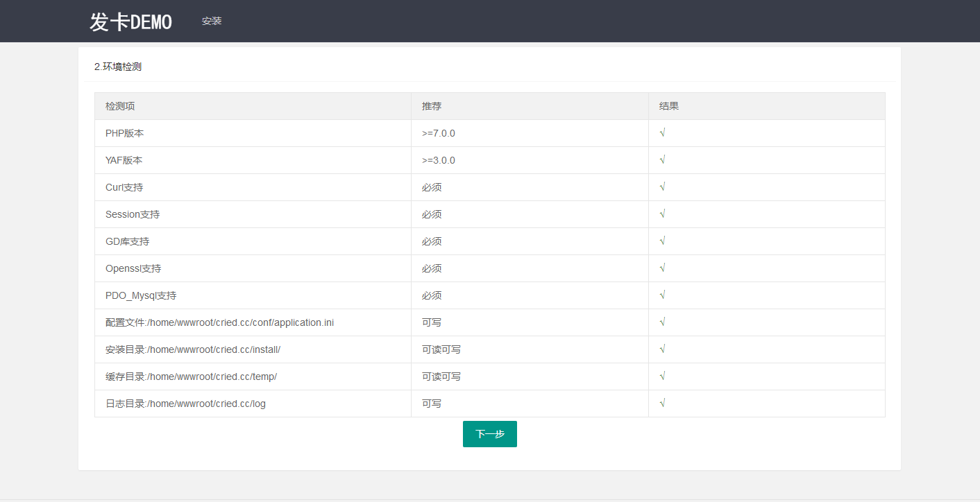This screenshot has height=502, width=980.
Task: Select the 安装 nav item
Action: 212,21
